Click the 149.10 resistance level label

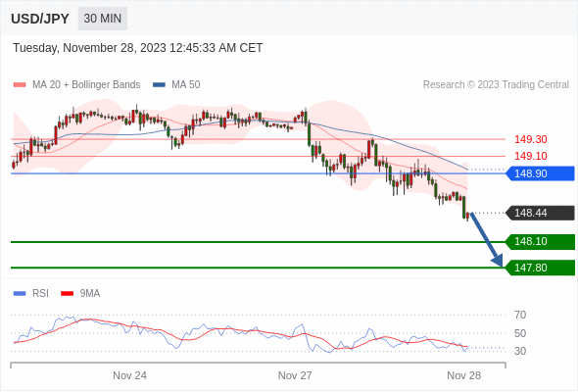530,156
